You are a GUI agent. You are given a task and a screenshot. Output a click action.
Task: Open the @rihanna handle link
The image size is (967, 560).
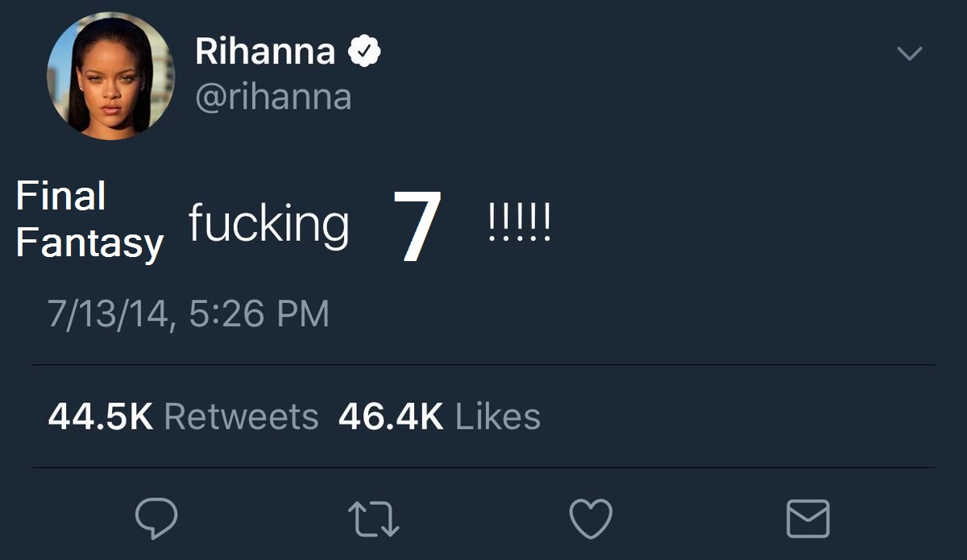[273, 97]
